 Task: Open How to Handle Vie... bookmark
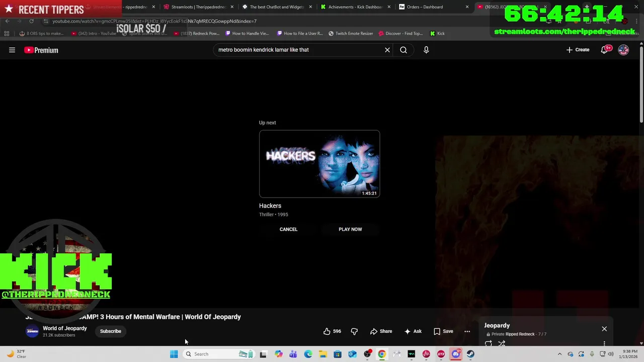[x=247, y=34]
